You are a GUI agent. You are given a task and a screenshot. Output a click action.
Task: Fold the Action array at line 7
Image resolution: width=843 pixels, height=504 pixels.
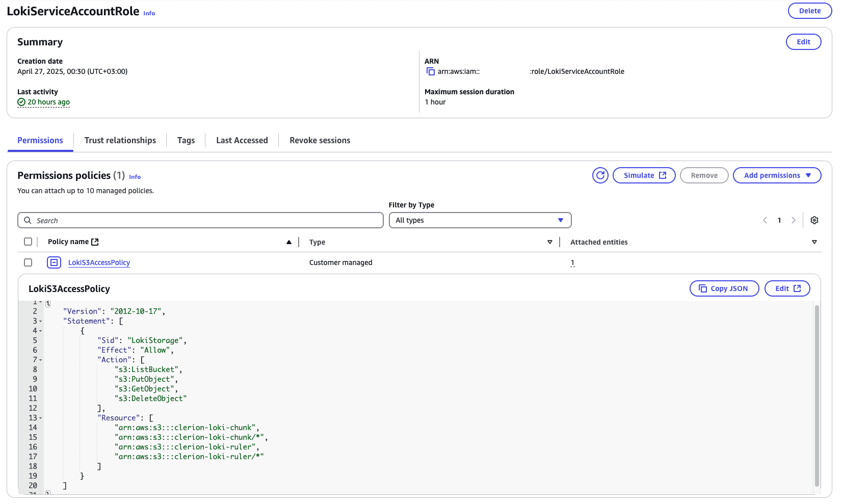pyautogui.click(x=40, y=360)
